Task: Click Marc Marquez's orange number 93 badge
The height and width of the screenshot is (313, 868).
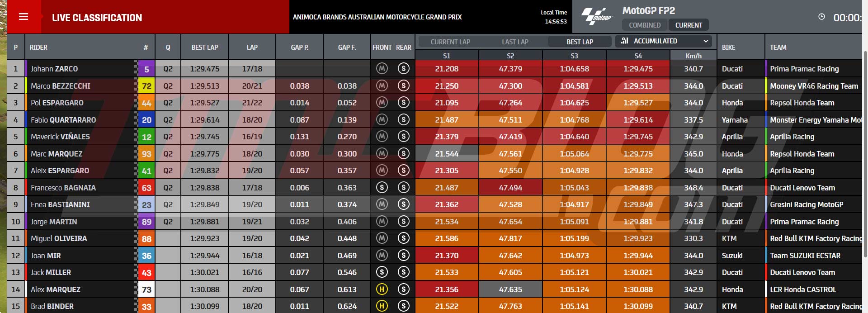Action: click(146, 154)
